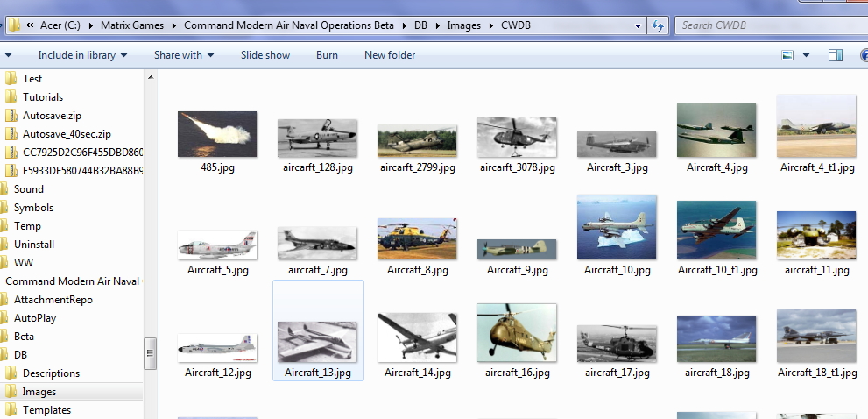The height and width of the screenshot is (419, 868).
Task: Click the DB breadcrumb in address bar
Action: coord(420,25)
